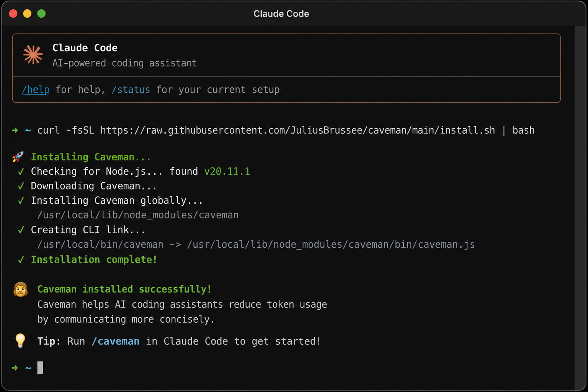
Task: Close the Claude Code terminal window
Action: (x=13, y=13)
